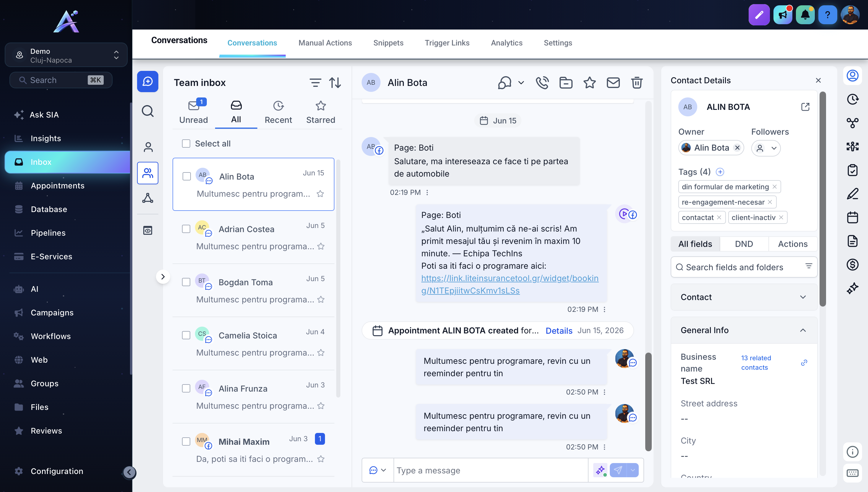The width and height of the screenshot is (868, 492).
Task: Open the Analytics tab
Action: point(506,43)
